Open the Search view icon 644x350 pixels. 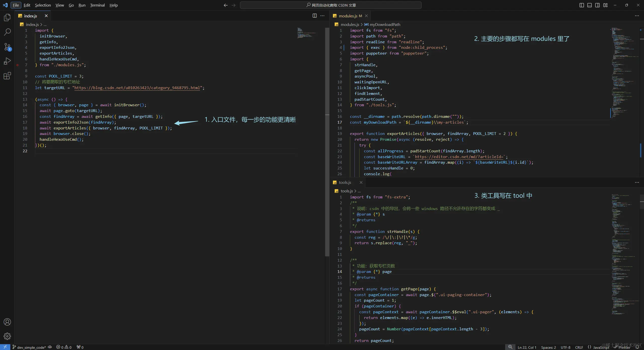(x=7, y=32)
